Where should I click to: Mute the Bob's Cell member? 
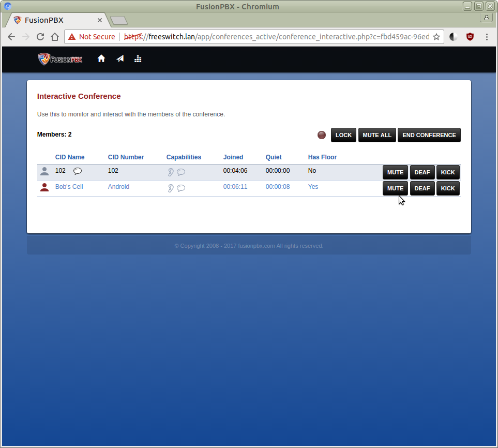(x=395, y=188)
